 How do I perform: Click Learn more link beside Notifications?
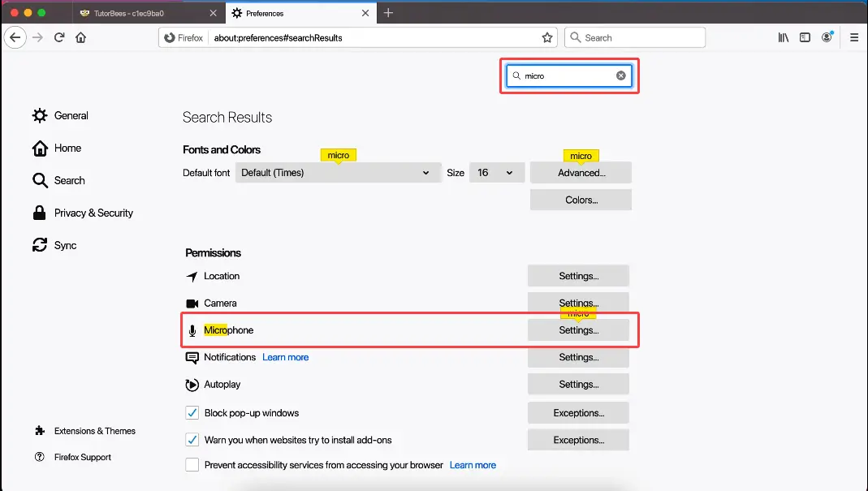tap(285, 357)
